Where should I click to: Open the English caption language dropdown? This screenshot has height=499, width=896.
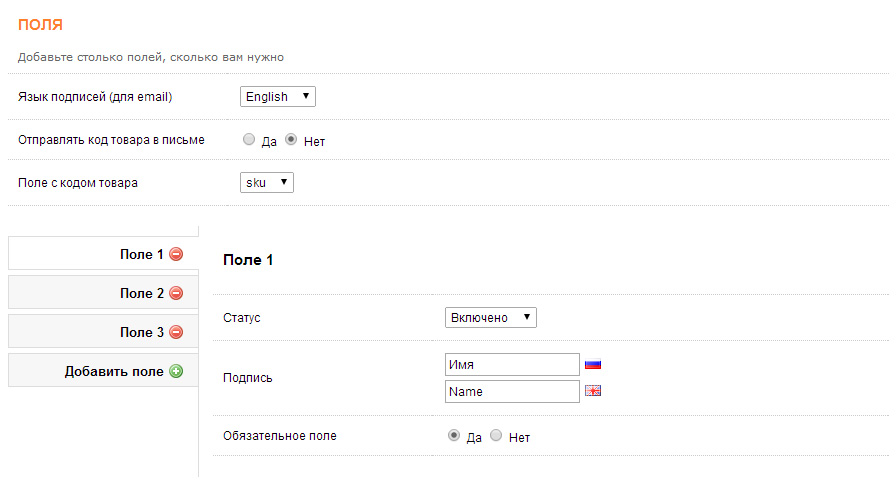tap(278, 97)
